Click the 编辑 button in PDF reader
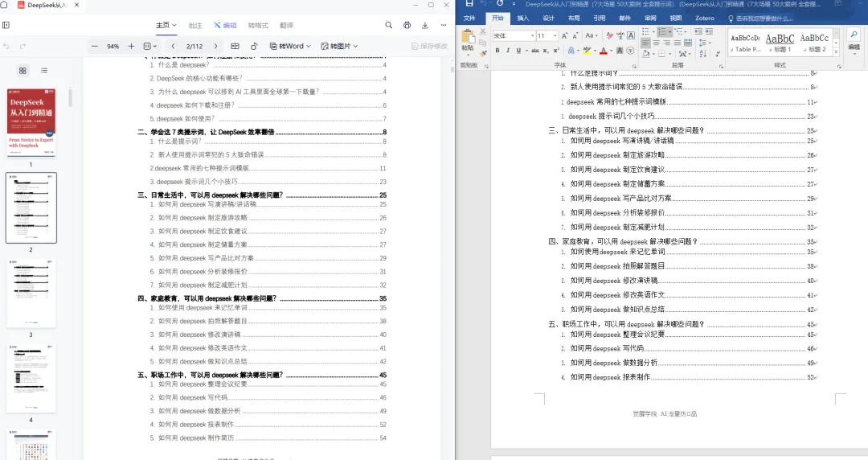Viewport: 868px width, 460px height. point(225,26)
